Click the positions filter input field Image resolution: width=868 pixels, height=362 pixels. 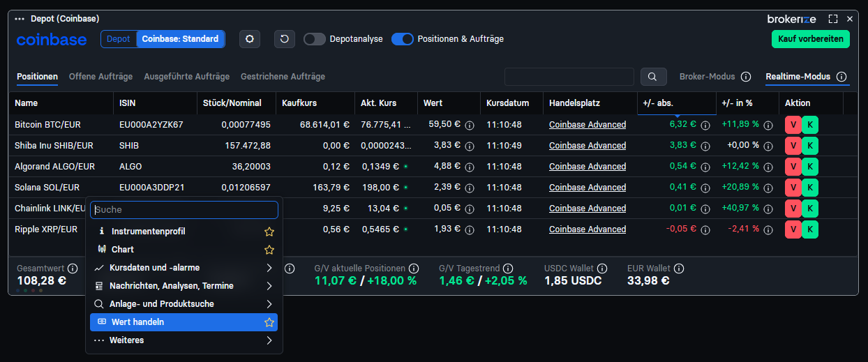[569, 77]
